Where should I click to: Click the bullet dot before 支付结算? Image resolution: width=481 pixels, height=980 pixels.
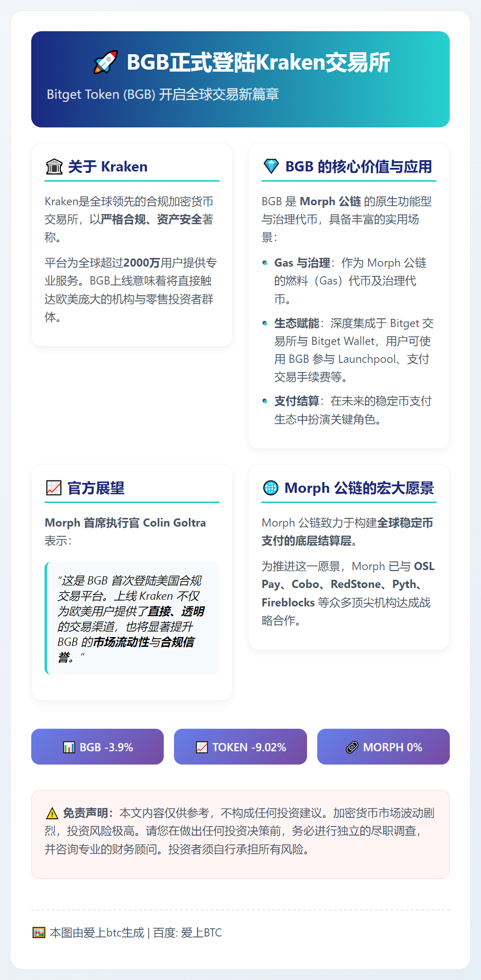point(265,401)
